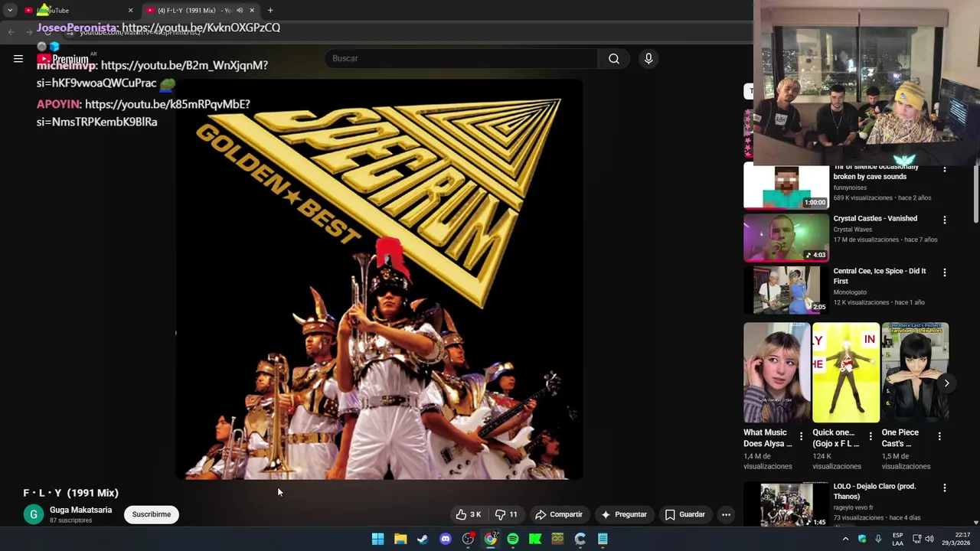The width and height of the screenshot is (980, 551).
Task: Open Crystal Castles - Vanished title link
Action: click(875, 219)
